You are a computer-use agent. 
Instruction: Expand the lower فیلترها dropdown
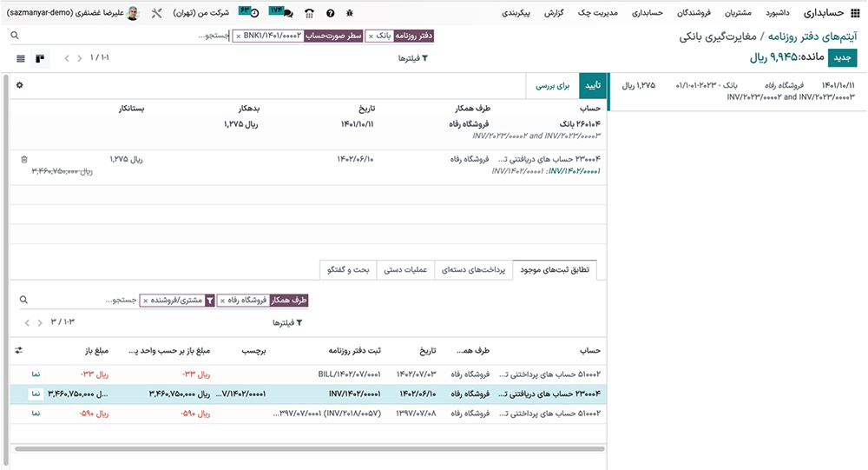click(x=286, y=322)
